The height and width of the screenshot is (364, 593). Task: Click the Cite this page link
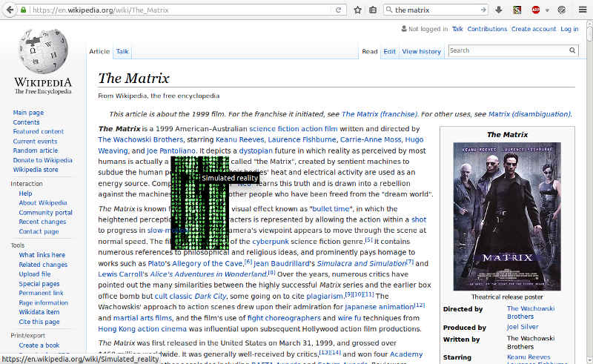(x=39, y=322)
